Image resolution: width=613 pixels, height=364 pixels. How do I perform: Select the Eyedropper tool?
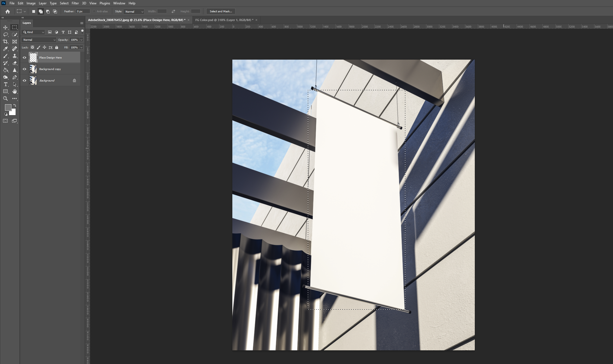tap(5, 49)
